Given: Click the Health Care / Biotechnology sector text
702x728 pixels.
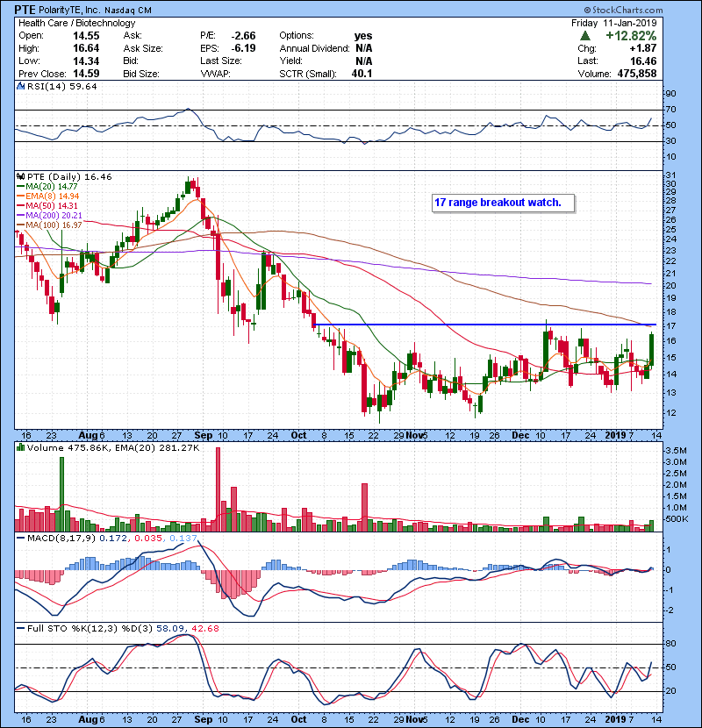Looking at the screenshot, I should (x=77, y=23).
